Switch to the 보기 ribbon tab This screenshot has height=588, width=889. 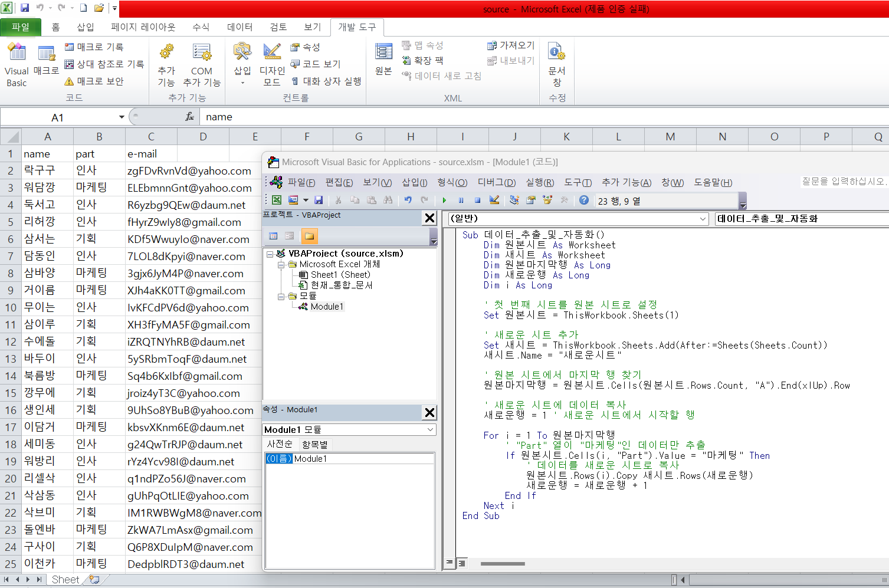(x=312, y=27)
